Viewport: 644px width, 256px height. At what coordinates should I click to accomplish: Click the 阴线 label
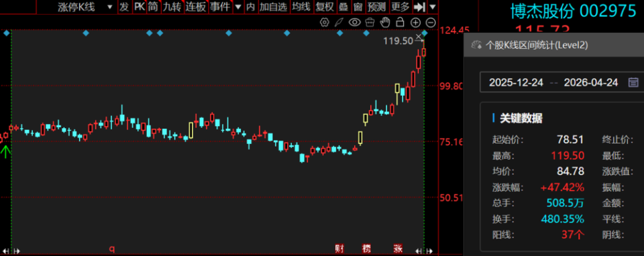click(613, 235)
